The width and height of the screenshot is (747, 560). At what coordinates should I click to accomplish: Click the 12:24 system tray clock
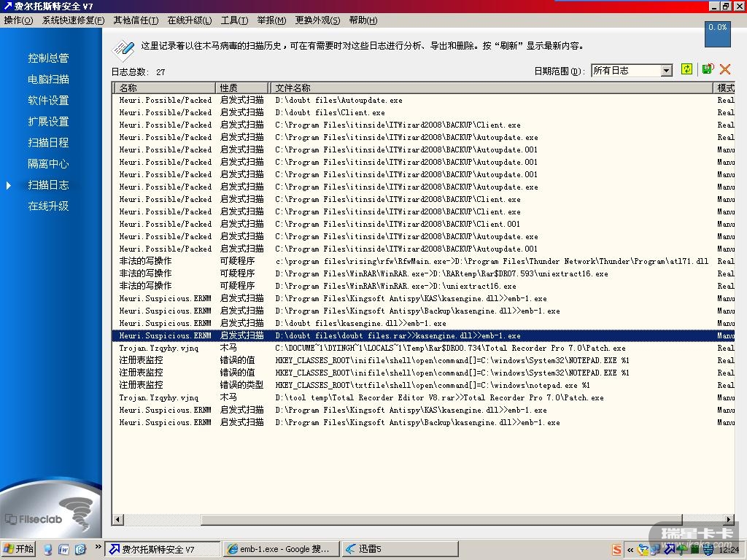tap(729, 550)
